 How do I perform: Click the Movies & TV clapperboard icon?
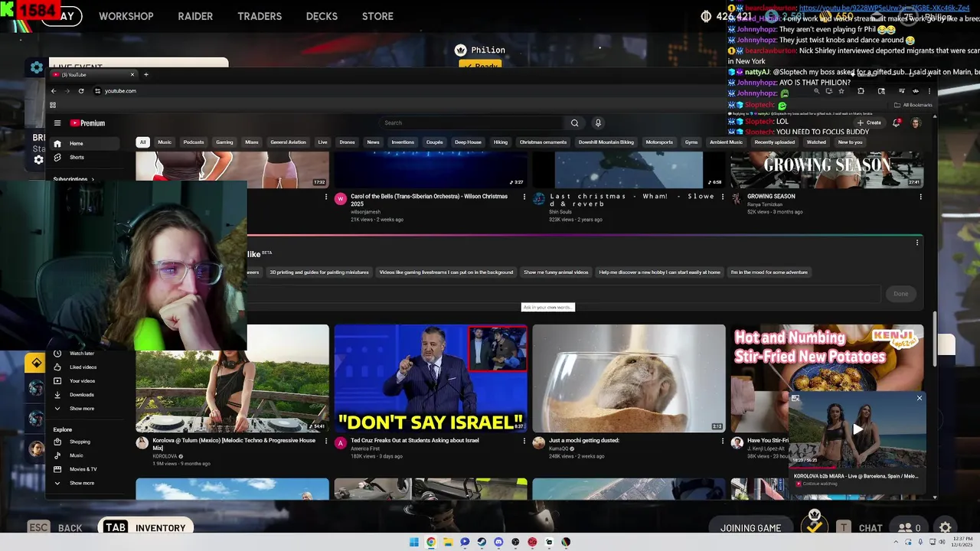point(57,469)
